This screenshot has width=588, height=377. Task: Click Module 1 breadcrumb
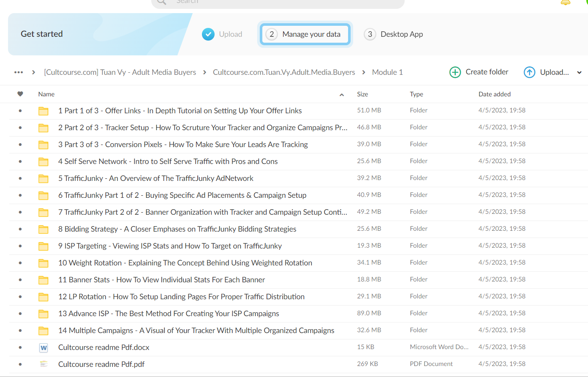[387, 72]
